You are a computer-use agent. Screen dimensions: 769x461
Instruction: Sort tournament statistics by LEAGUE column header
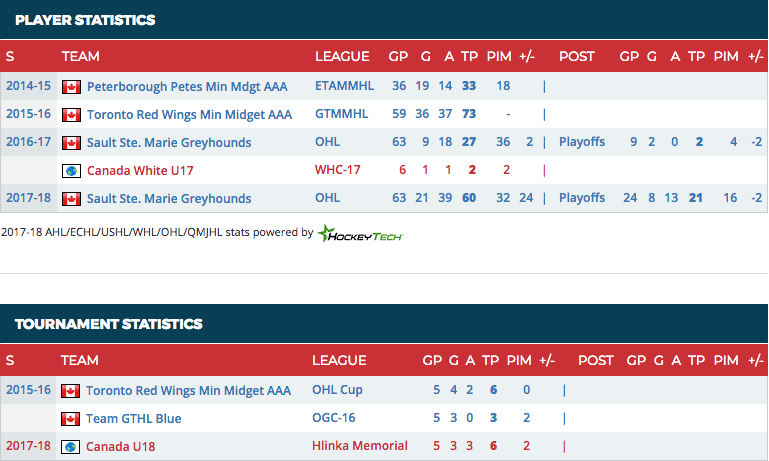pos(339,360)
